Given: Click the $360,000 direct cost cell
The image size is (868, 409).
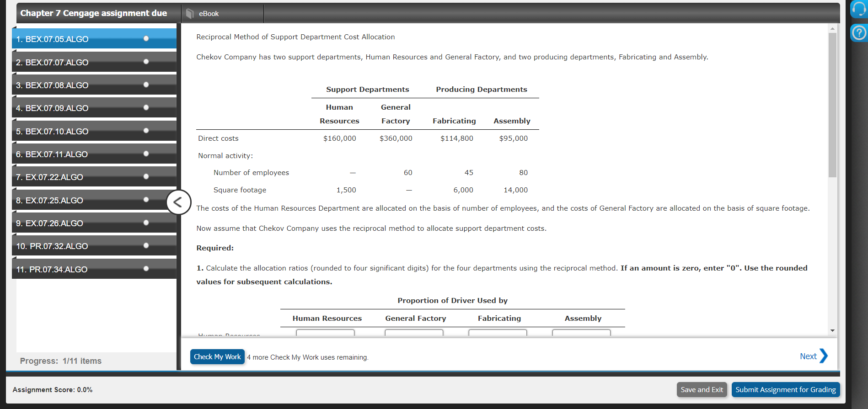Looking at the screenshot, I should [x=396, y=138].
